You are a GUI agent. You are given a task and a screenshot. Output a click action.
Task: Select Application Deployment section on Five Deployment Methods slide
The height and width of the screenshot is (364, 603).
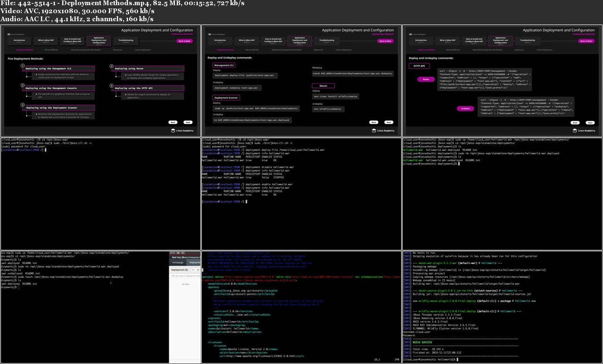[99, 41]
